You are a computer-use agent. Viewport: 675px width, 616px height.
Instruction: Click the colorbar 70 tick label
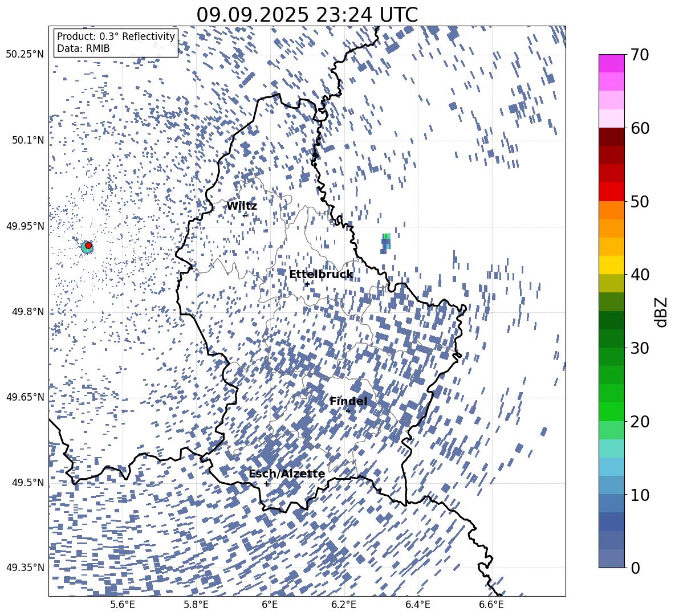(640, 55)
